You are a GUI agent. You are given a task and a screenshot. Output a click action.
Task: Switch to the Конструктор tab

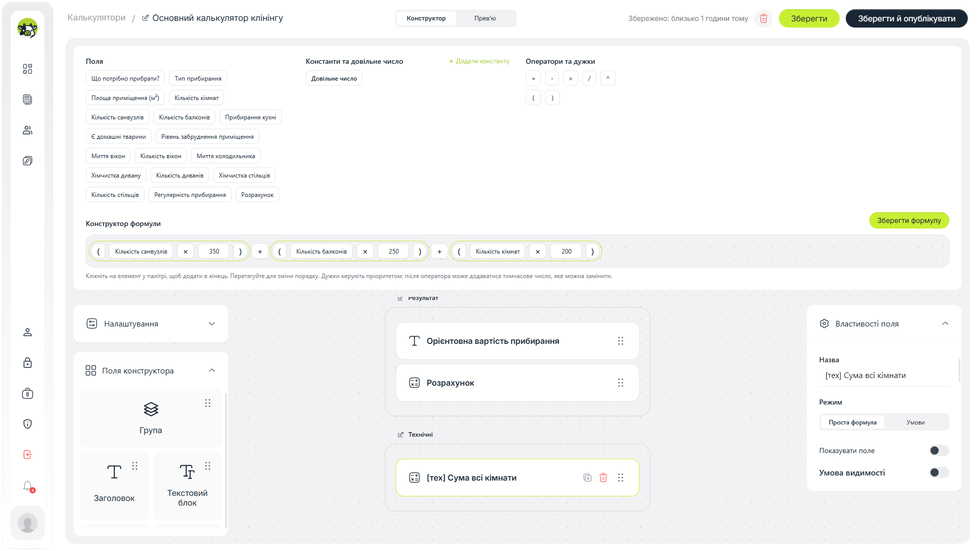pos(426,18)
